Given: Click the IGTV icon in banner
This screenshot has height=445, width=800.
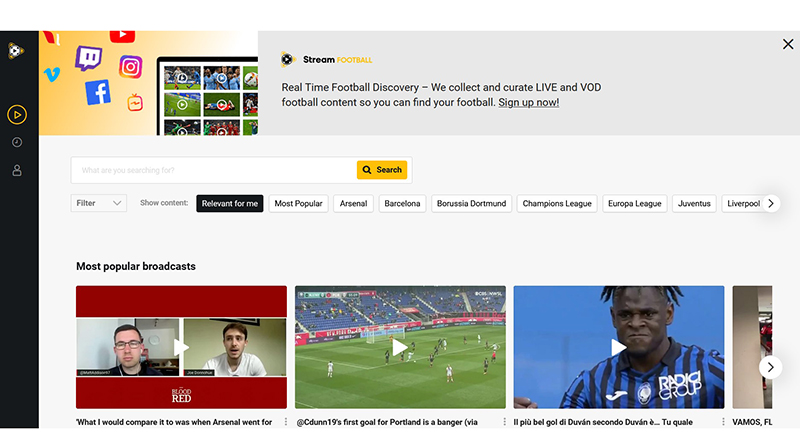Looking at the screenshot, I should tap(135, 103).
